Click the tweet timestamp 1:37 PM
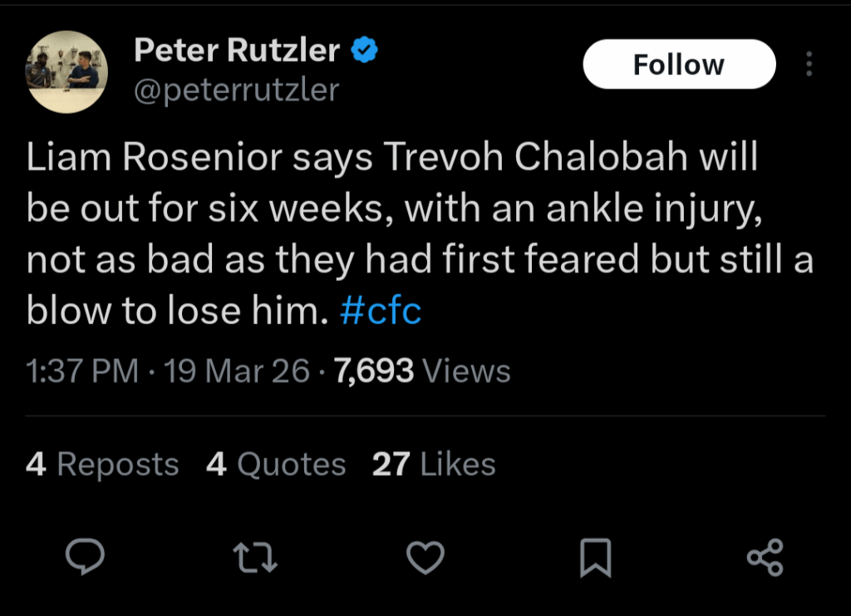Image resolution: width=851 pixels, height=616 pixels. [x=81, y=371]
